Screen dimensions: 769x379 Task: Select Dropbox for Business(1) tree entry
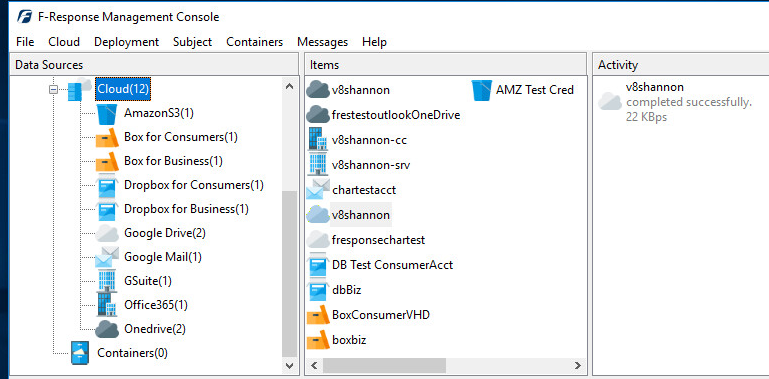point(186,209)
